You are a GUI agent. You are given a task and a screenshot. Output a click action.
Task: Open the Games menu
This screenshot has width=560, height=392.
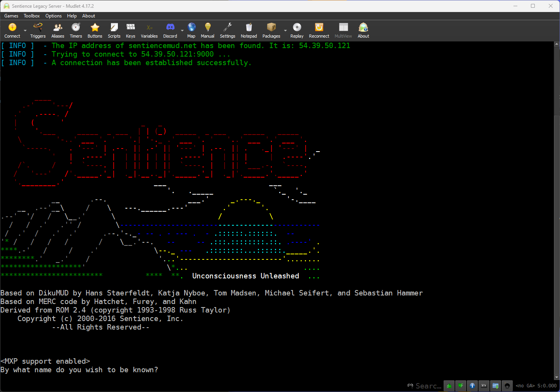(x=11, y=16)
